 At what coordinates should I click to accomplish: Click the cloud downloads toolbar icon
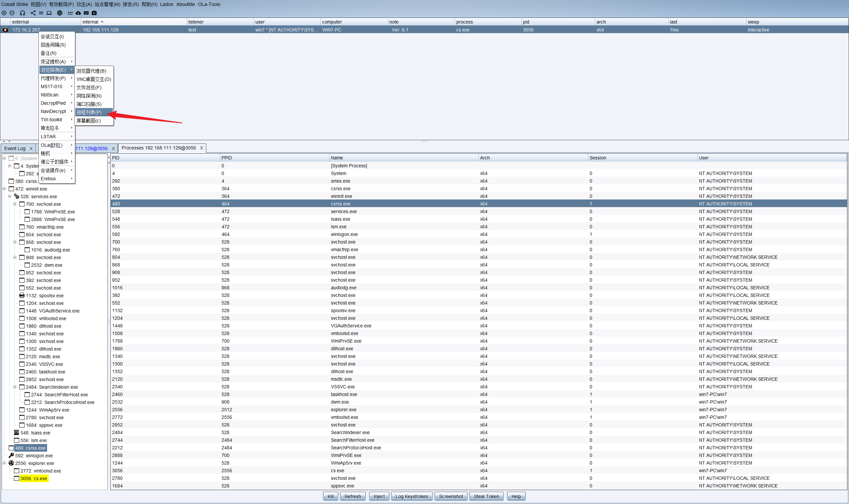point(78,13)
